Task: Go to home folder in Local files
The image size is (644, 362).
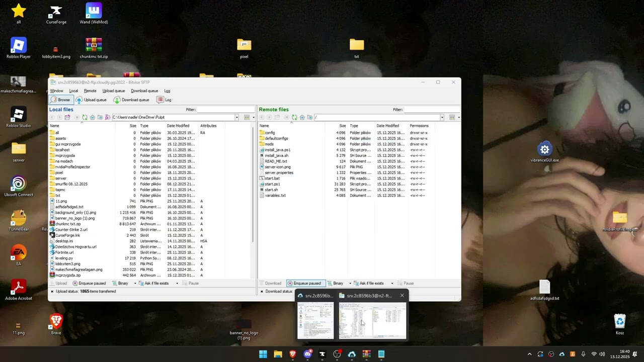Action: [93, 117]
